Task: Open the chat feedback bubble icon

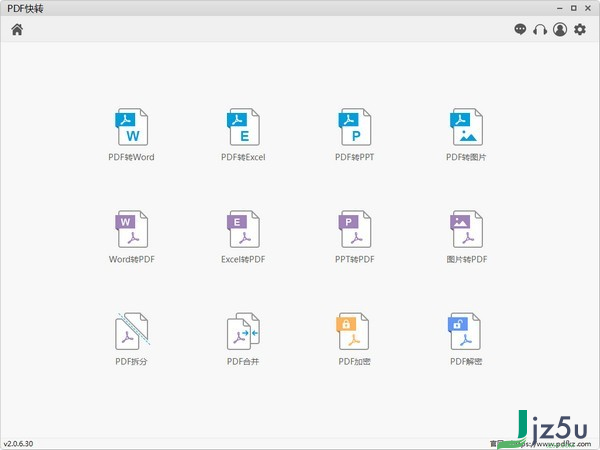Action: click(520, 29)
